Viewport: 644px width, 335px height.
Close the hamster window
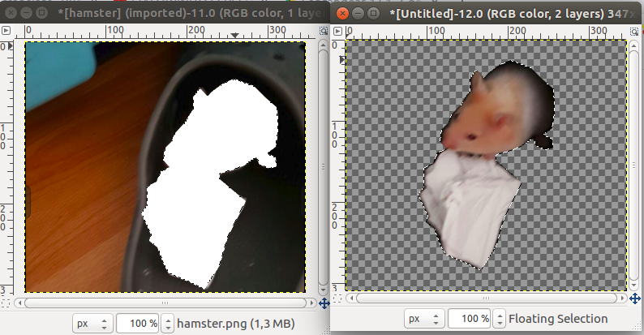click(11, 13)
